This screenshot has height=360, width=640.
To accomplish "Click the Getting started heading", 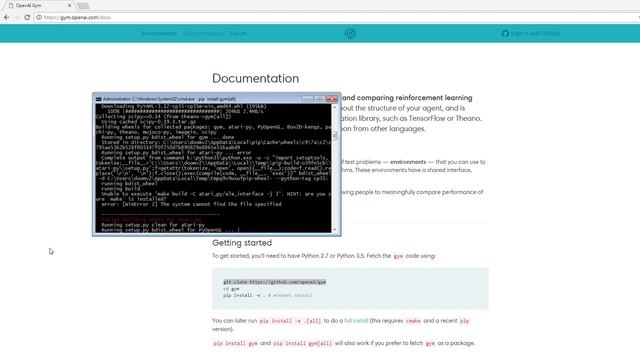I will click(242, 243).
